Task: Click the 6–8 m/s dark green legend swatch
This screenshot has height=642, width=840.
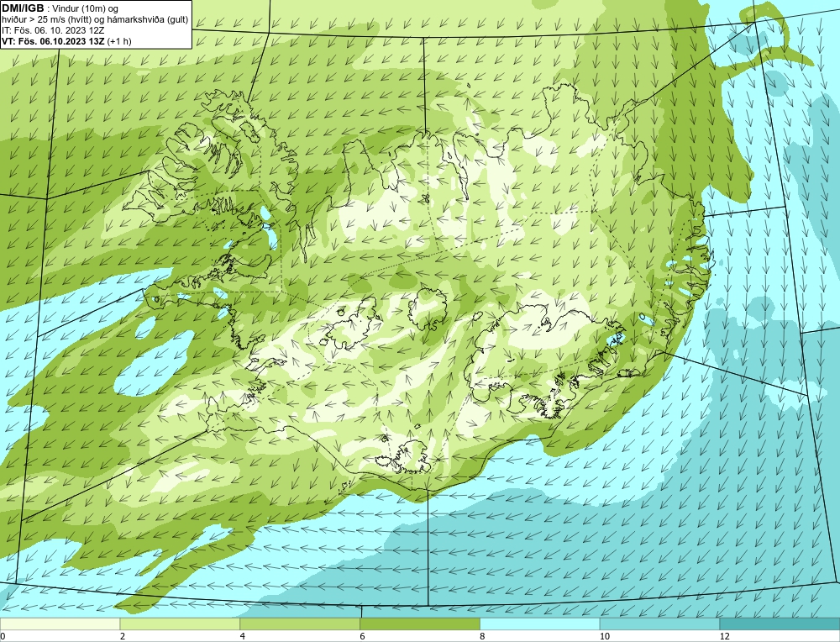Action: 420,624
